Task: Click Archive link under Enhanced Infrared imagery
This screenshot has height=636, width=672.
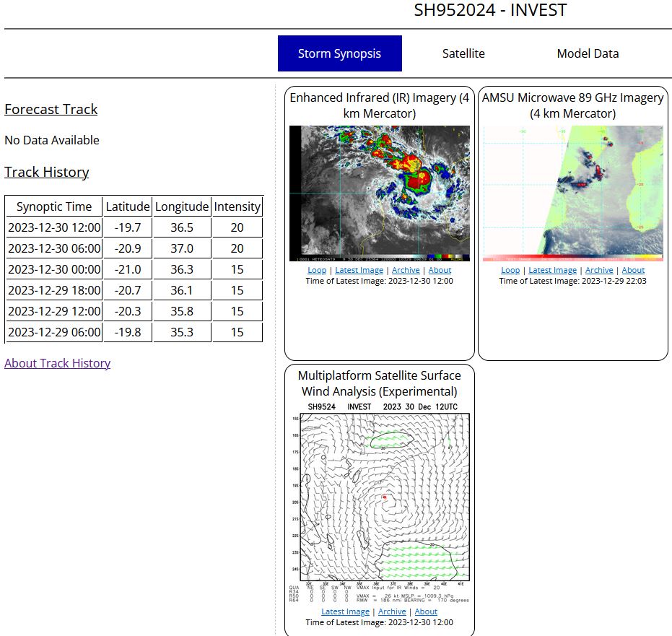Action: pyautogui.click(x=406, y=270)
